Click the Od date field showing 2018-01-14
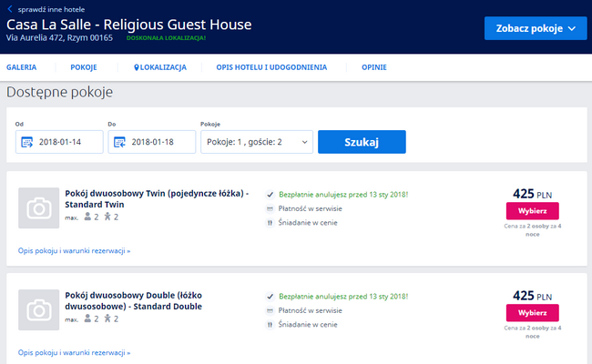Image resolution: width=592 pixels, height=364 pixels. coord(59,142)
